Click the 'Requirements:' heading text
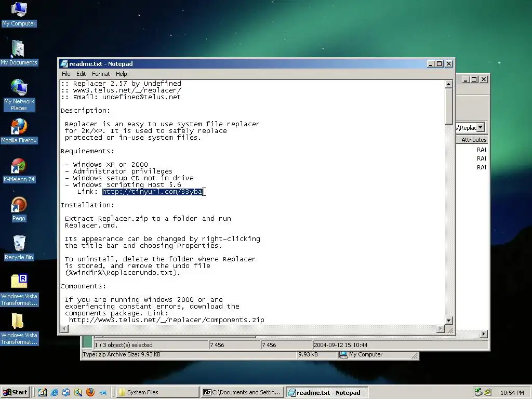Image resolution: width=532 pixels, height=399 pixels. click(87, 151)
